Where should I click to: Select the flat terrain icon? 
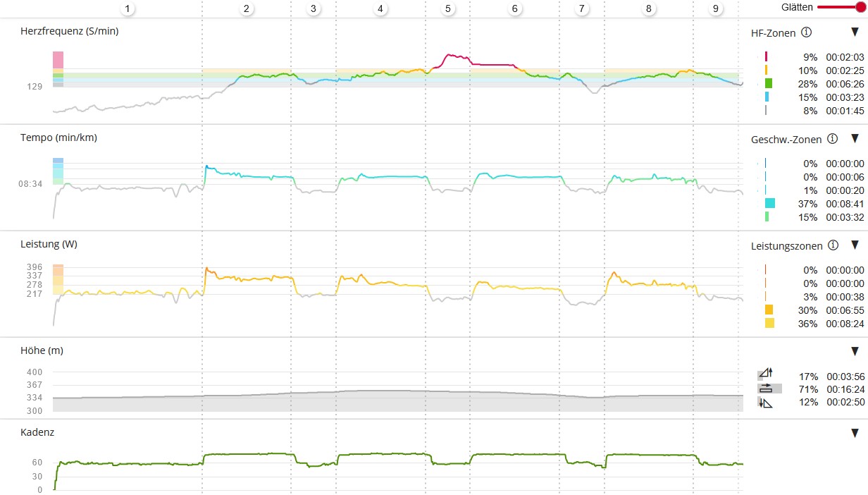765,389
